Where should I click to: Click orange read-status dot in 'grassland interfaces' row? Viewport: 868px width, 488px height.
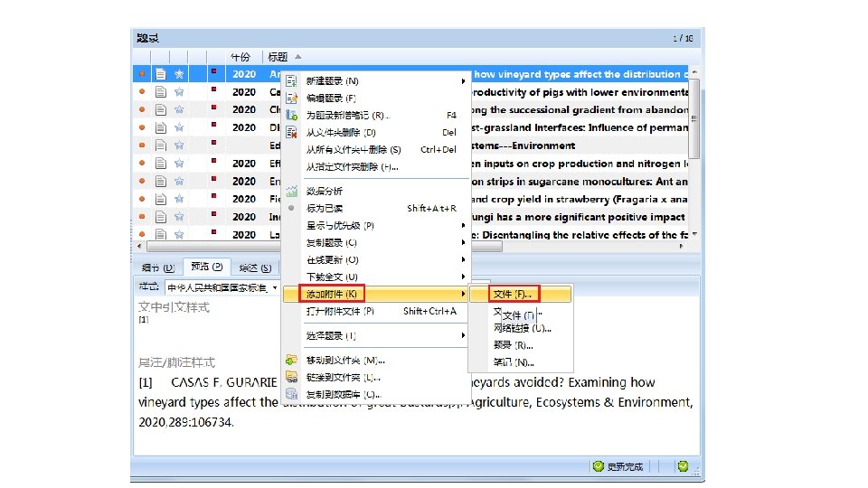(x=142, y=127)
